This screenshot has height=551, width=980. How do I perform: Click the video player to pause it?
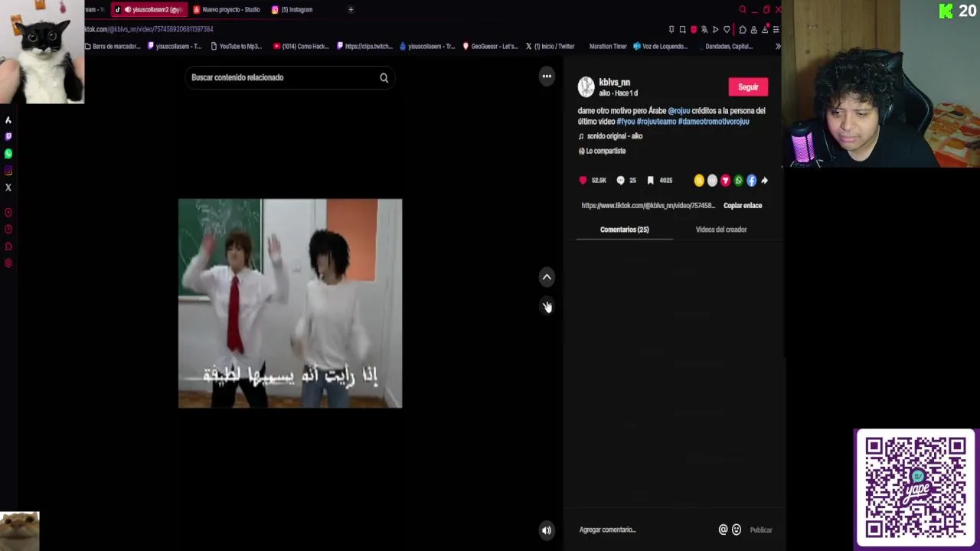pos(290,303)
